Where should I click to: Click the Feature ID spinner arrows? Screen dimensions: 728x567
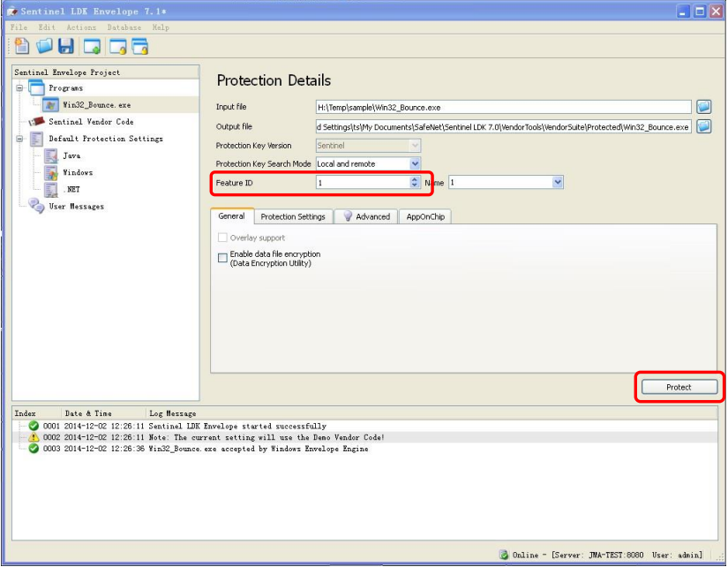[x=415, y=183]
